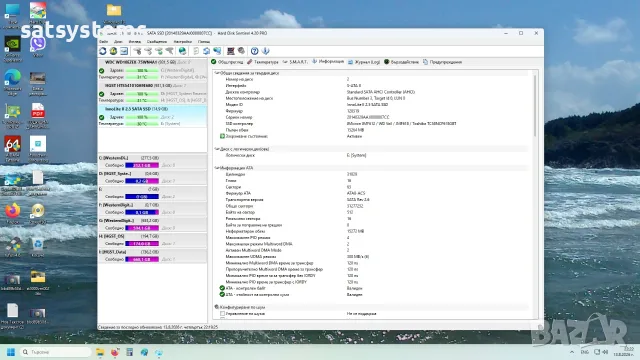
Task: Click the 'E: [System]' logical drive value
Action: pyautogui.click(x=356, y=156)
